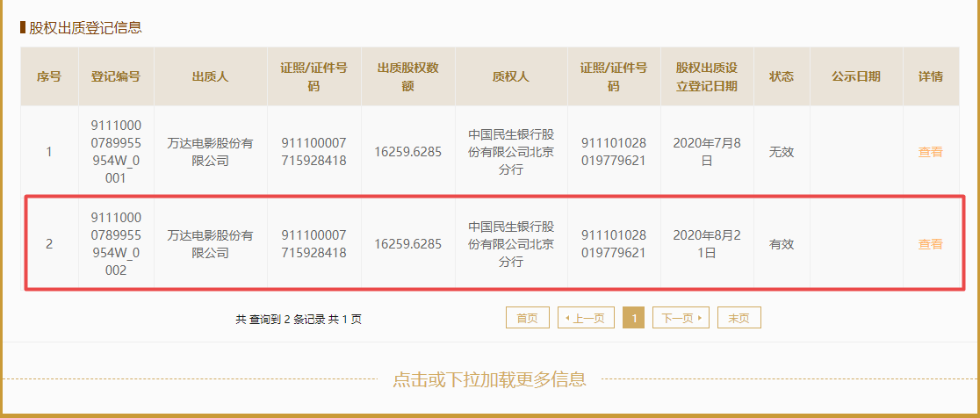Open 查看 details for the 有效 record
The width and height of the screenshot is (980, 418).
click(930, 244)
